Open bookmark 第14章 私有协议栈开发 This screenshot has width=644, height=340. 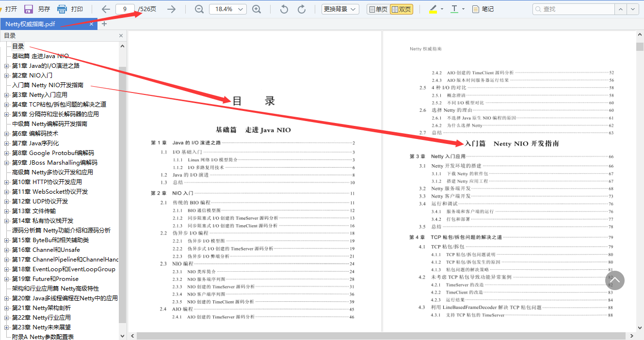(43, 220)
